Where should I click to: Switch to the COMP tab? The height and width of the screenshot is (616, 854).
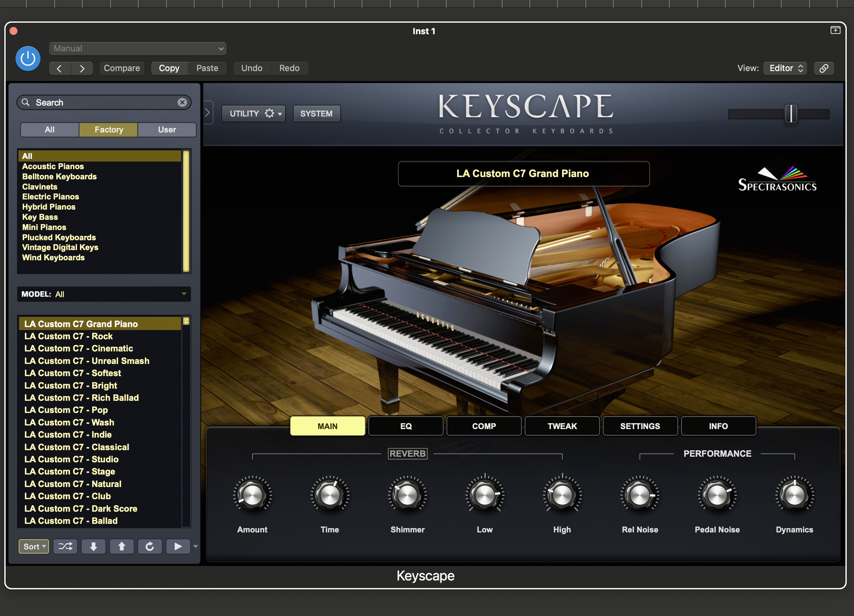tap(484, 426)
